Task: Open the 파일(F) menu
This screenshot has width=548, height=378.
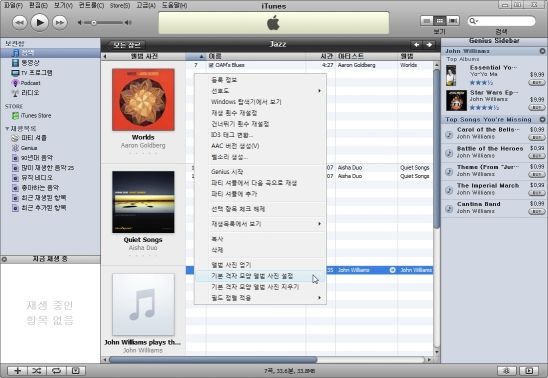Action: tap(13, 5)
